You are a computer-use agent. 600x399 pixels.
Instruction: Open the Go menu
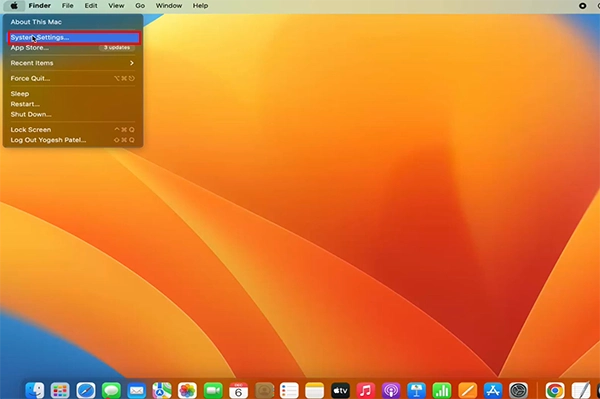(x=140, y=6)
